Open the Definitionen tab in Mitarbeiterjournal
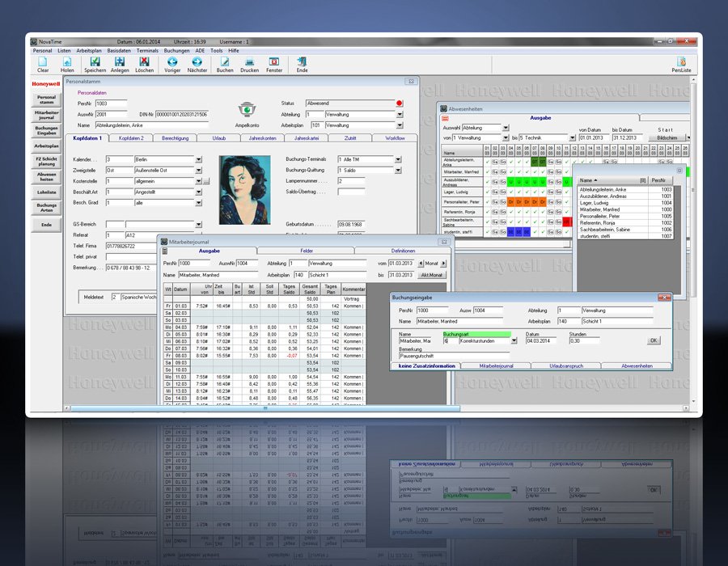Screen dimensions: 728x566 [x=403, y=251]
